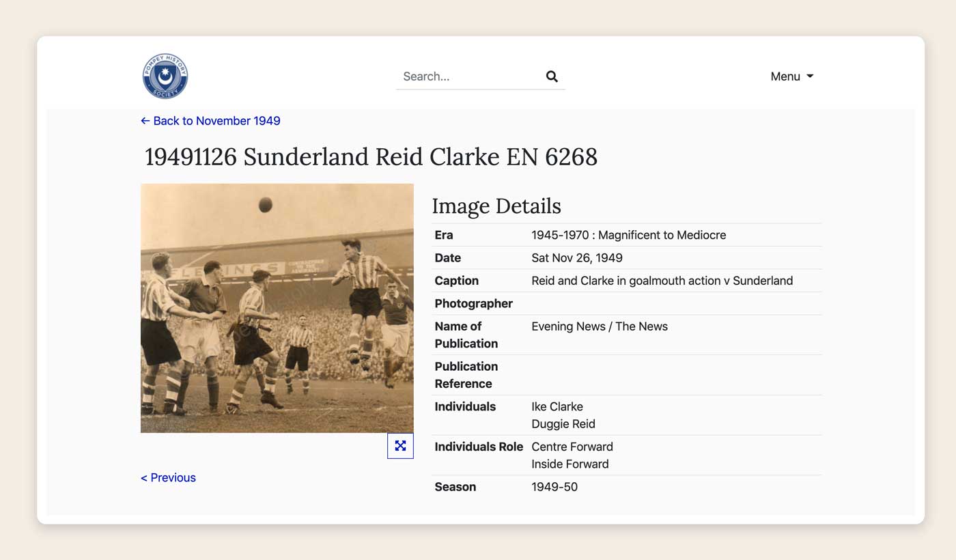Click the date 'Sat Nov 26, 1949'
The height and width of the screenshot is (560, 956).
[x=576, y=258]
